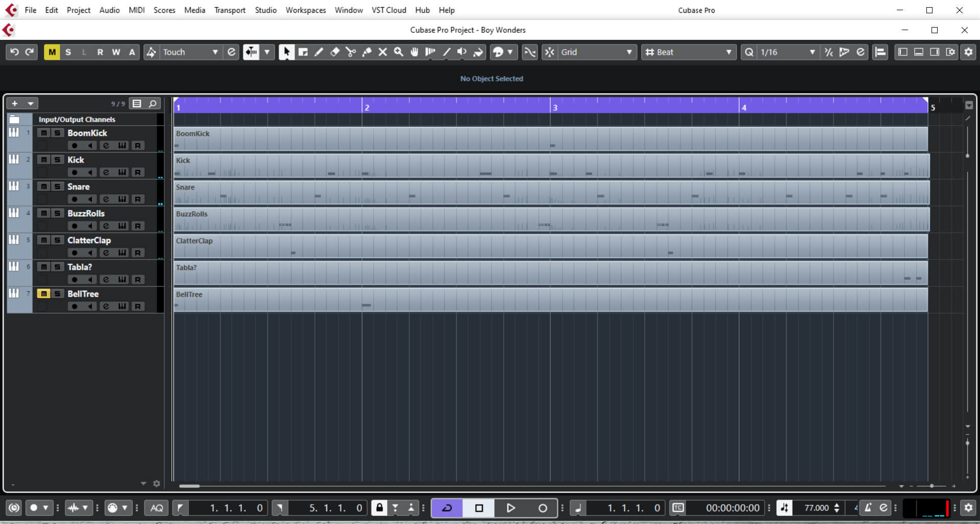The image size is (980, 524).
Task: Open the Project menu
Action: [79, 10]
